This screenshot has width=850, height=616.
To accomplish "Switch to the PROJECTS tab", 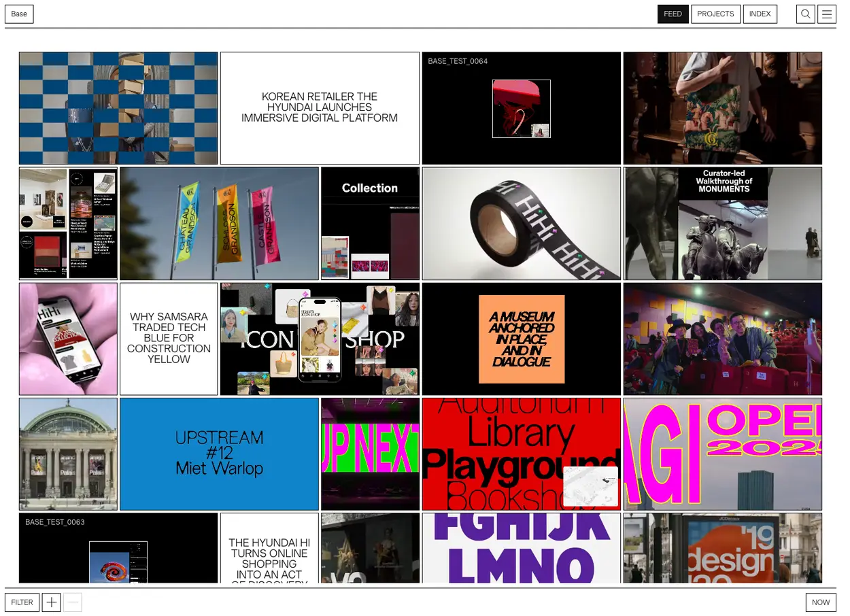I will (x=715, y=14).
